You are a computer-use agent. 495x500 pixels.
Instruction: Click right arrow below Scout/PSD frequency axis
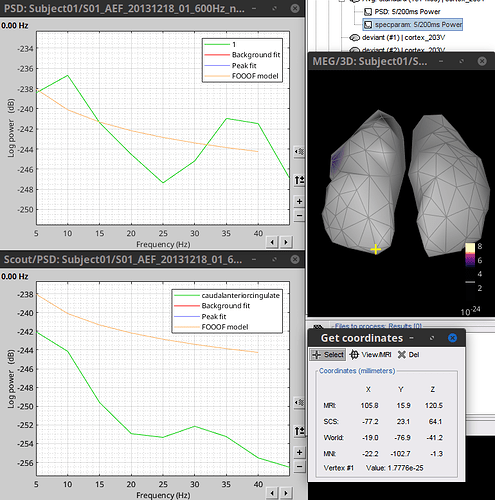click(x=286, y=493)
